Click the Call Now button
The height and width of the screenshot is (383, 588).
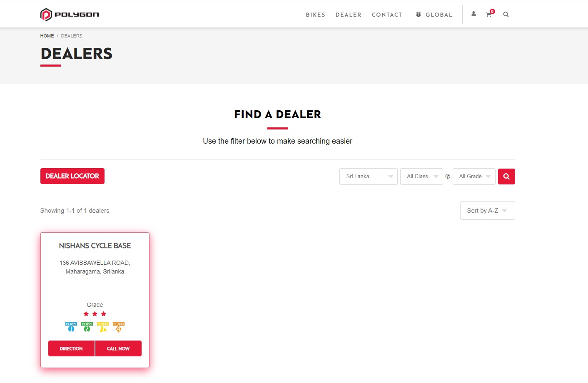(118, 348)
